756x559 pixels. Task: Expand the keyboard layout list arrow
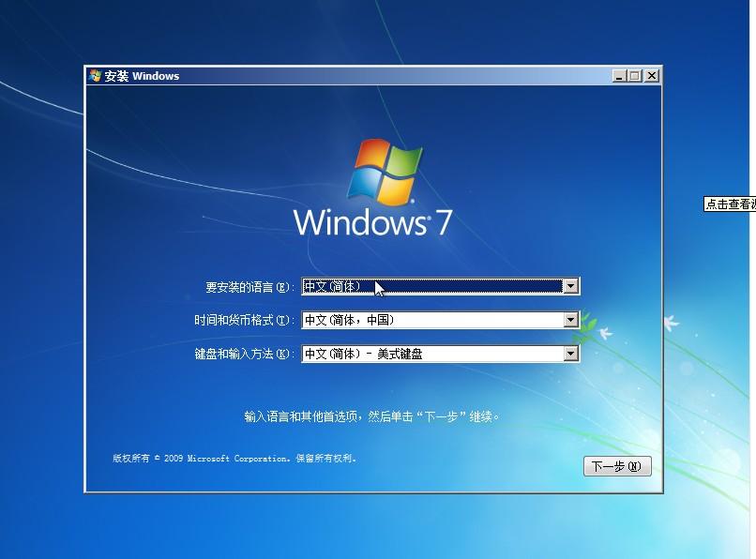572,353
